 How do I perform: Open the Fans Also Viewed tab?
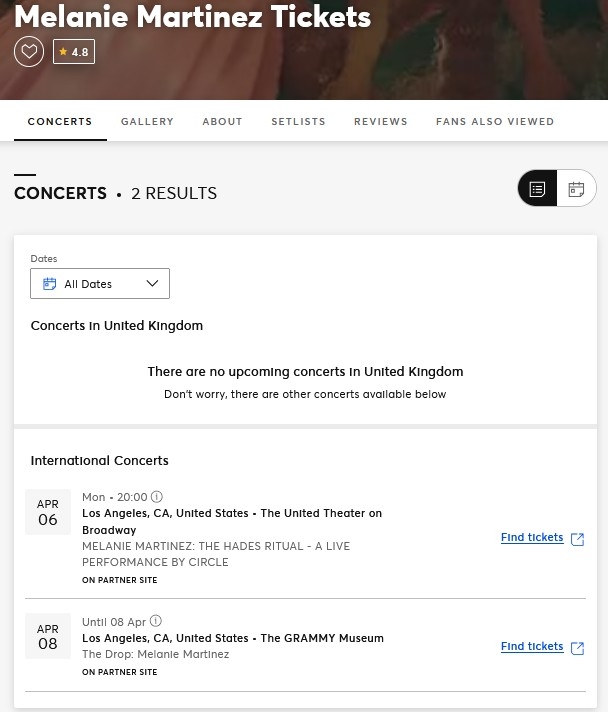pos(494,122)
